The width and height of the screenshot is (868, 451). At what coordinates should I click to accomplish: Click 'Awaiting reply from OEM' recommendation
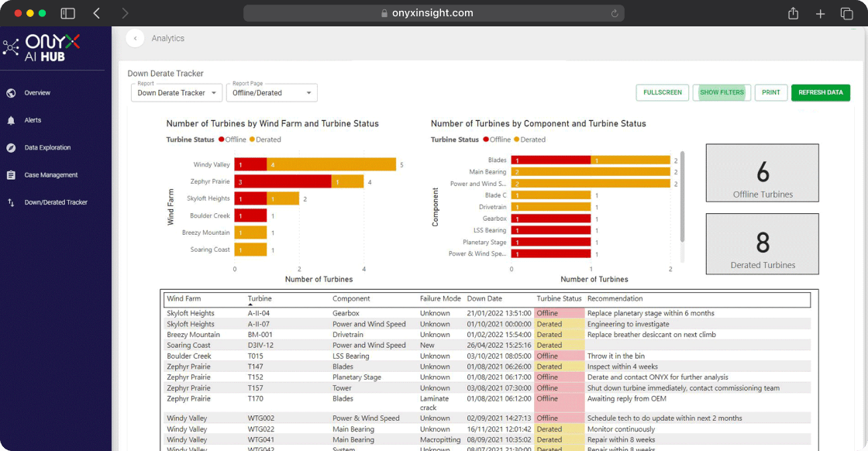pos(627,399)
